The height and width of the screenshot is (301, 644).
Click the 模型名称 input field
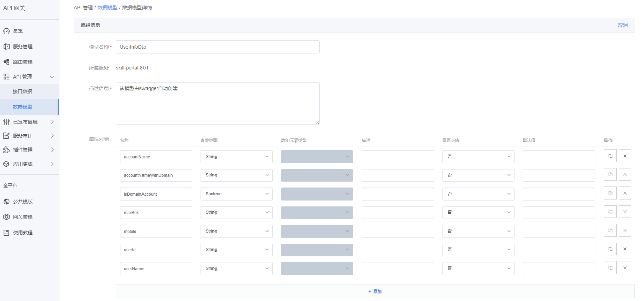point(218,47)
